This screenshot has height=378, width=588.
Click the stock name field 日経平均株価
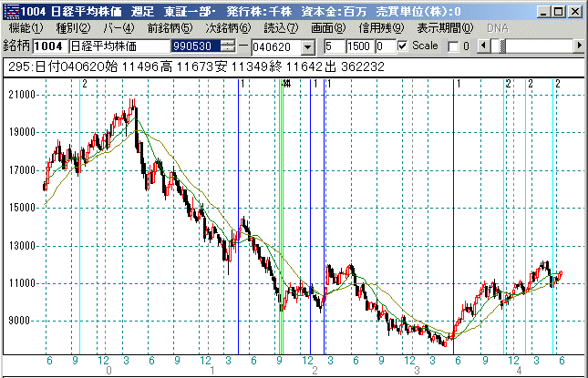pos(119,46)
